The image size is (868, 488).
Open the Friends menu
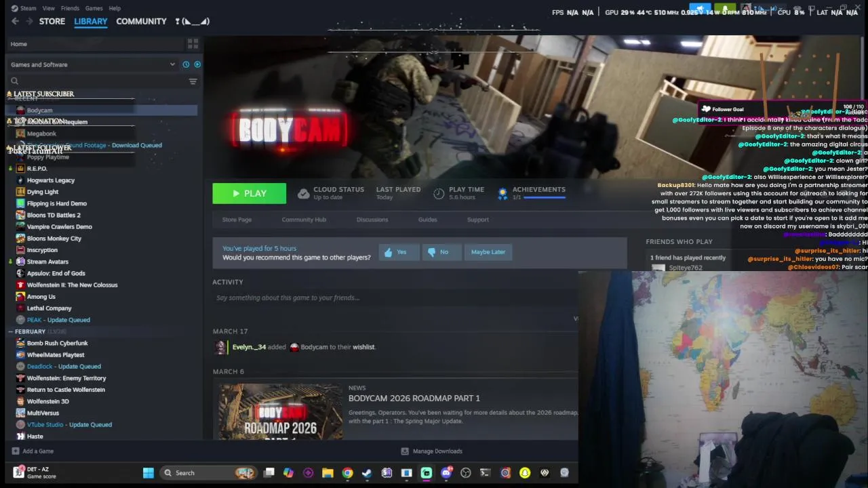tap(70, 8)
